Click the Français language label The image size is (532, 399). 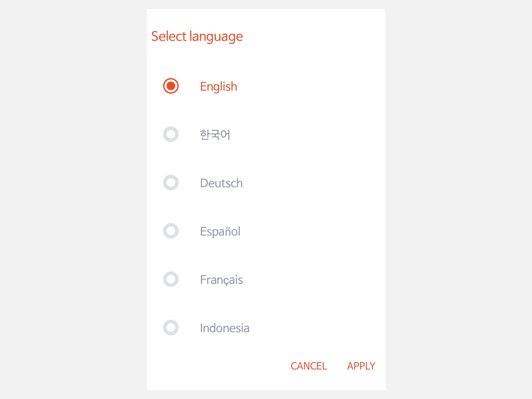(221, 279)
